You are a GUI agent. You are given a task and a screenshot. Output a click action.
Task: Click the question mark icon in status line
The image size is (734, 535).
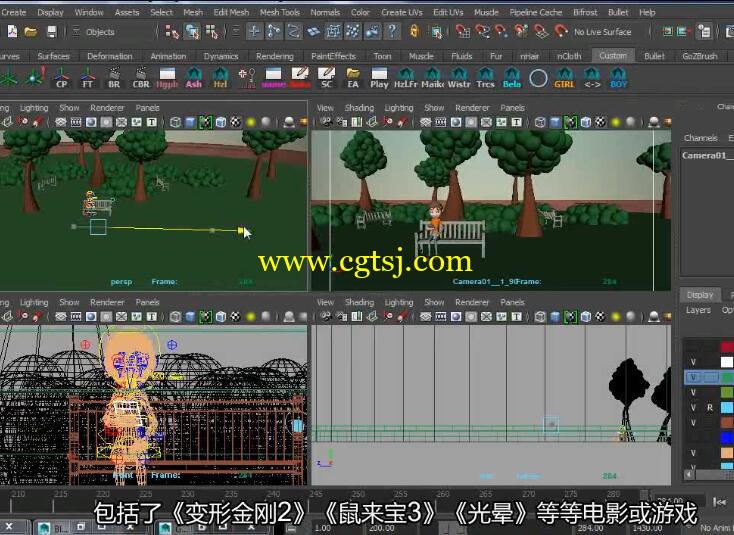pos(392,31)
